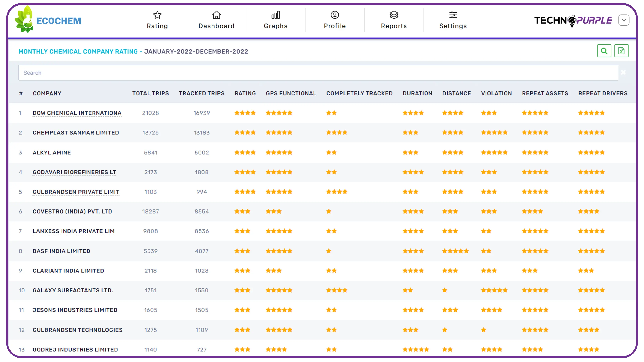This screenshot has width=644, height=362.
Task: Select the Rating star icon in navigation
Action: (157, 15)
